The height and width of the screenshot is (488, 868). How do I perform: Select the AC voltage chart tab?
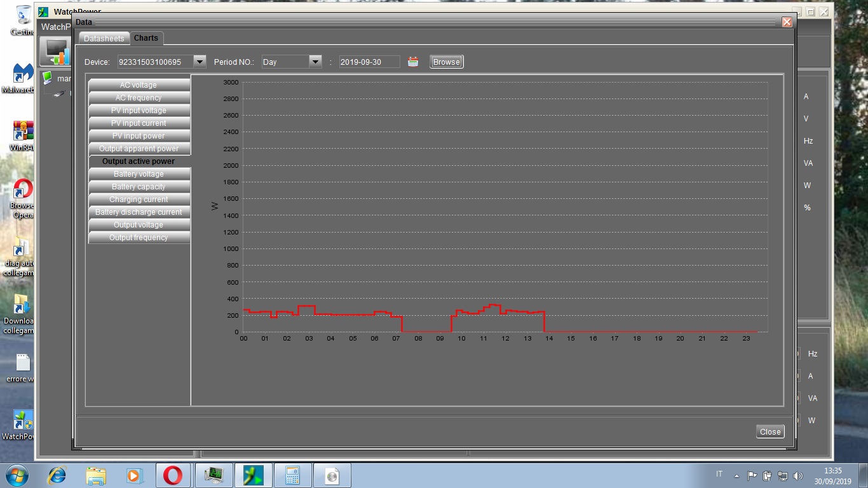[139, 85]
